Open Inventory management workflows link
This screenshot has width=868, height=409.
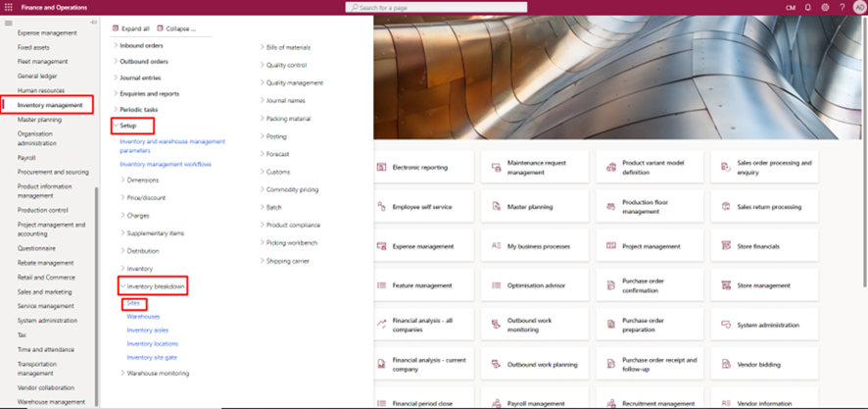pos(166,164)
